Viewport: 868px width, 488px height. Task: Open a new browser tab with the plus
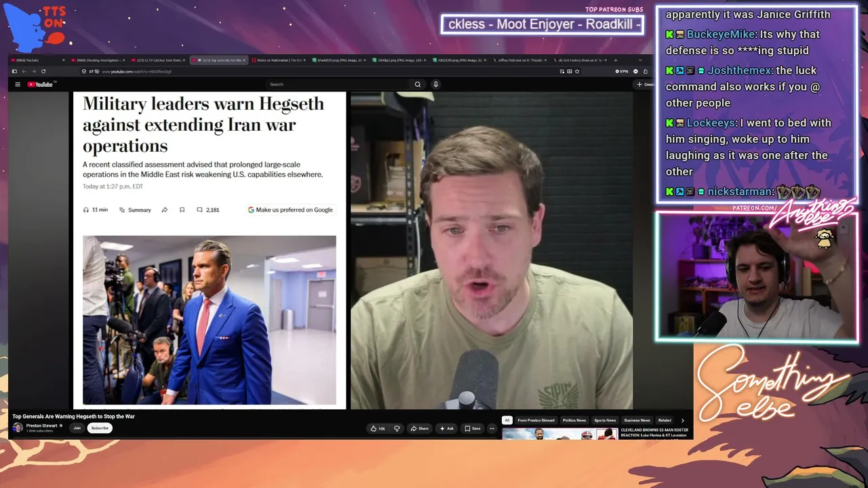615,60
